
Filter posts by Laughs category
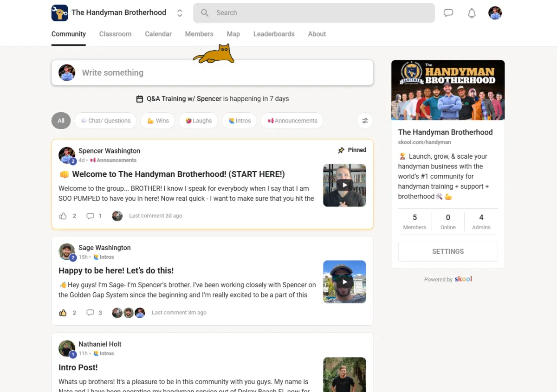pyautogui.click(x=198, y=121)
